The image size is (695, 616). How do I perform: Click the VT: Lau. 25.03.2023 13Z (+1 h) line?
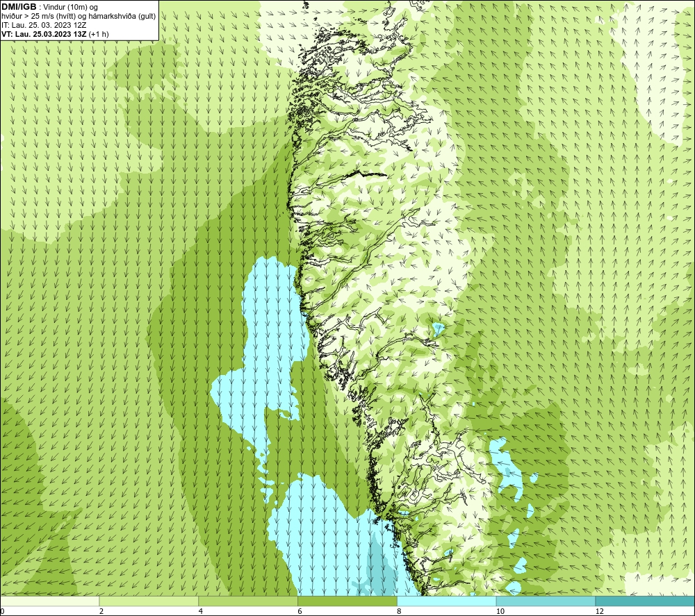click(x=55, y=34)
